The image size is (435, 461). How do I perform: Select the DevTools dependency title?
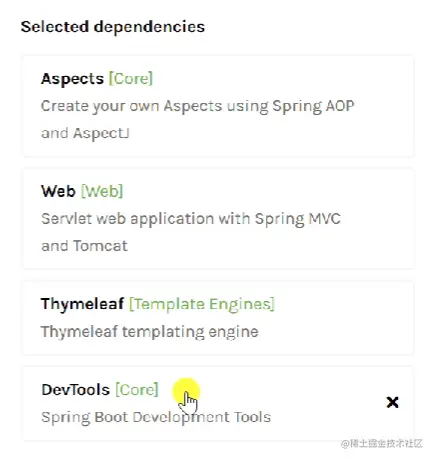(76, 390)
